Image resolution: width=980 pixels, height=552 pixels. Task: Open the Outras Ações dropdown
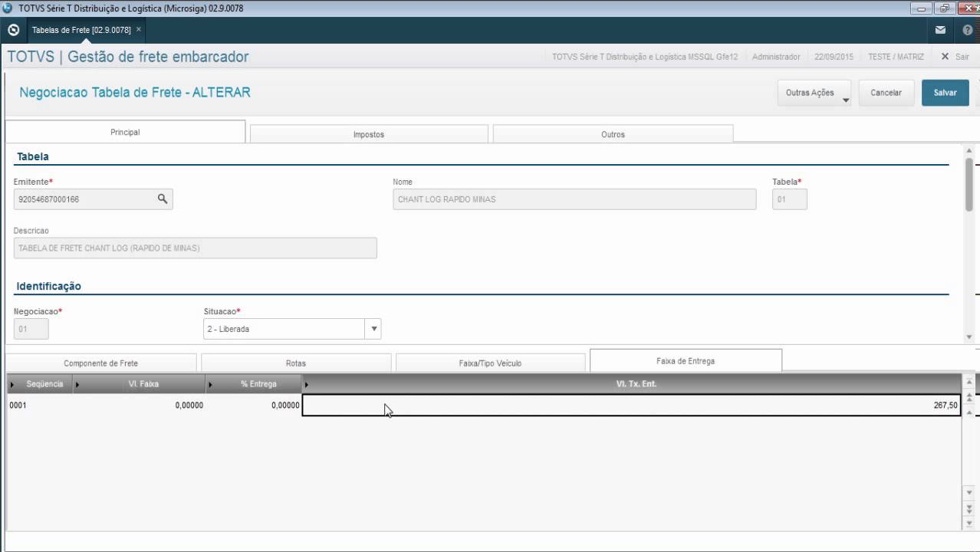(x=815, y=93)
